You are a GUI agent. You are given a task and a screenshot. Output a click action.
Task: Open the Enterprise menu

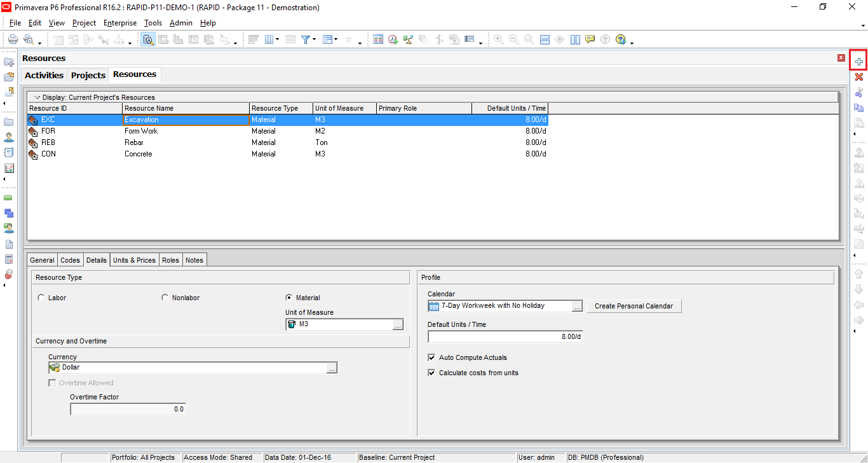(120, 23)
